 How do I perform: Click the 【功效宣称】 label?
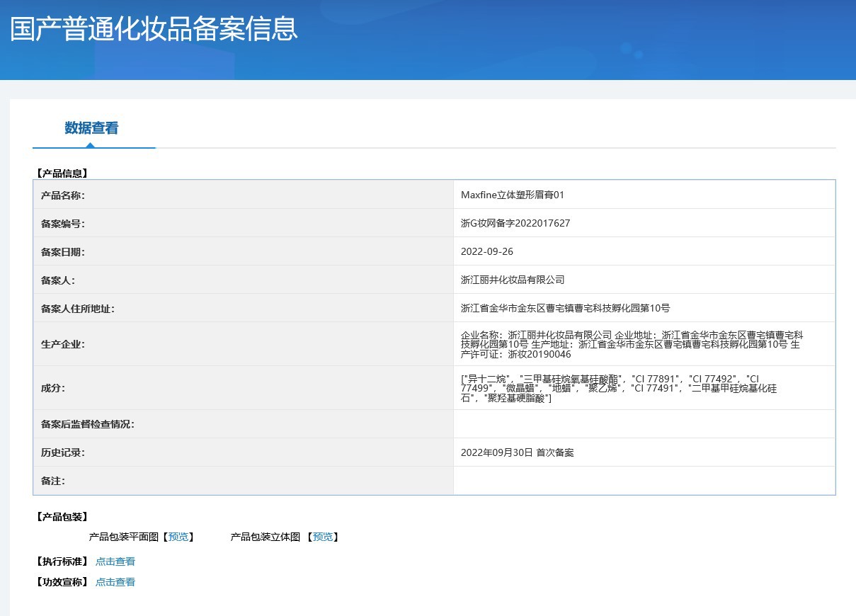(x=62, y=582)
